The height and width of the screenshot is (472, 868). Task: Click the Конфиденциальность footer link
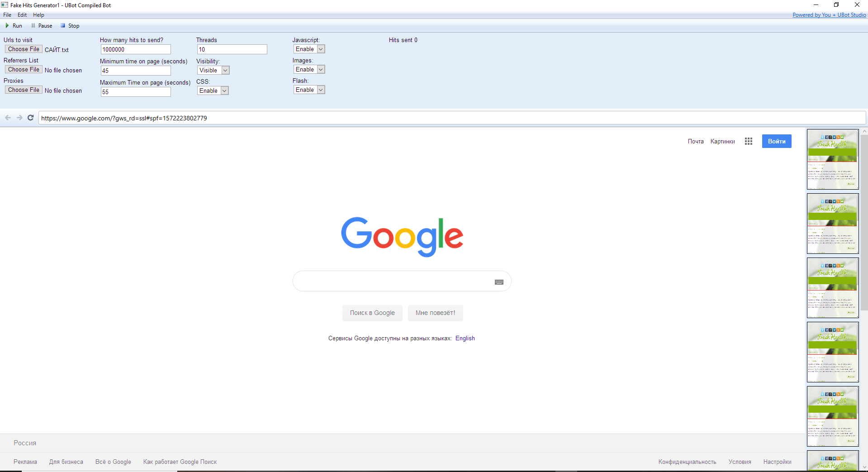[x=687, y=462]
